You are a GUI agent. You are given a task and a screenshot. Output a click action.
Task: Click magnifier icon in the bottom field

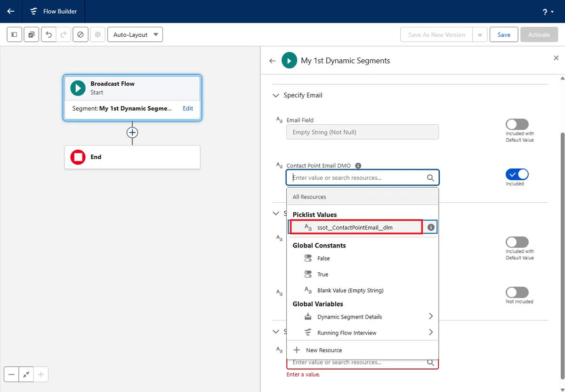[x=430, y=362]
